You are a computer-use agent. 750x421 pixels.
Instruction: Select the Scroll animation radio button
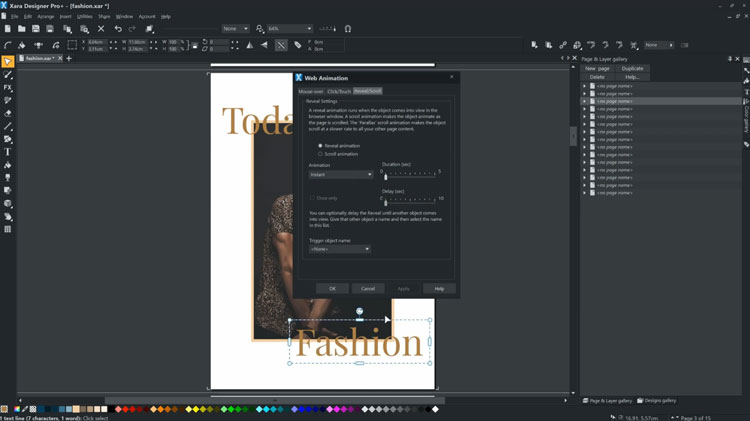click(x=320, y=154)
